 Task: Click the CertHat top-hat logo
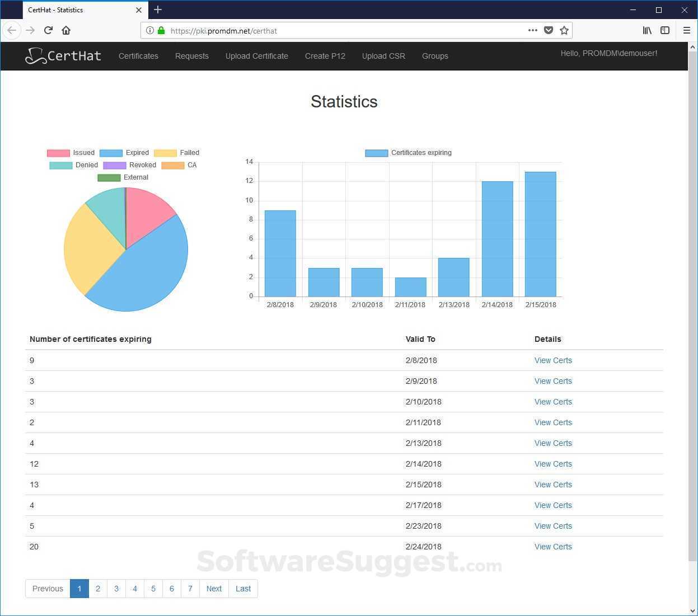(x=36, y=55)
